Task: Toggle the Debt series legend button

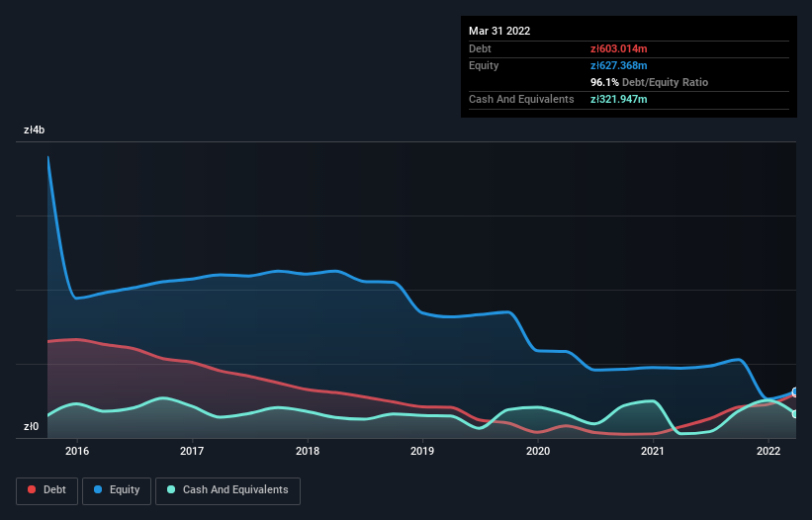Action: point(46,490)
